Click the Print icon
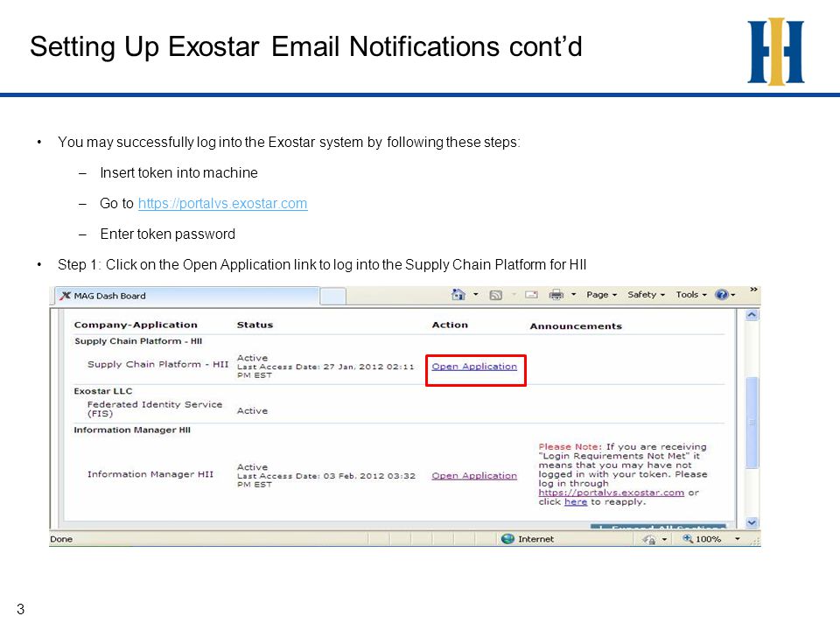Viewport: 840px width, 630px height. click(556, 295)
